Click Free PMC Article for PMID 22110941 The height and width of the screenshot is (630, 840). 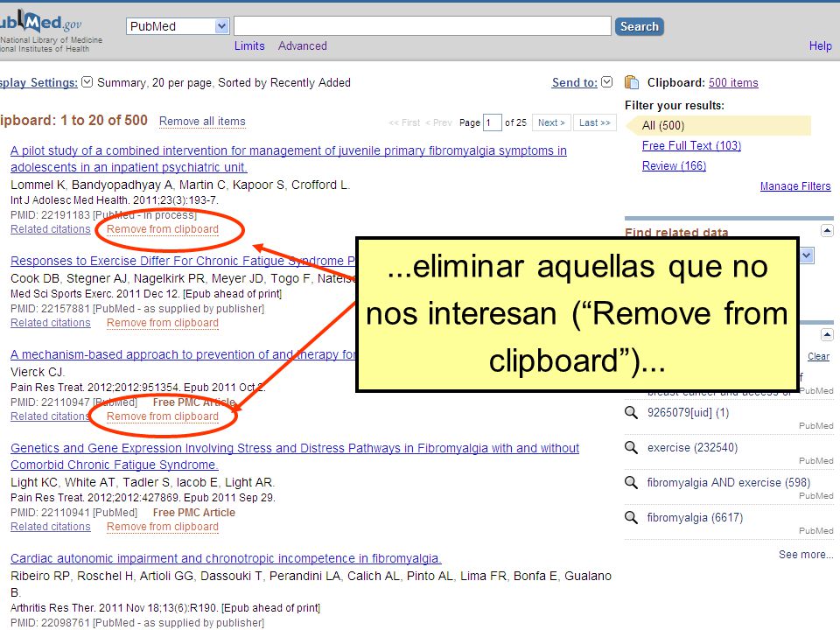click(194, 513)
